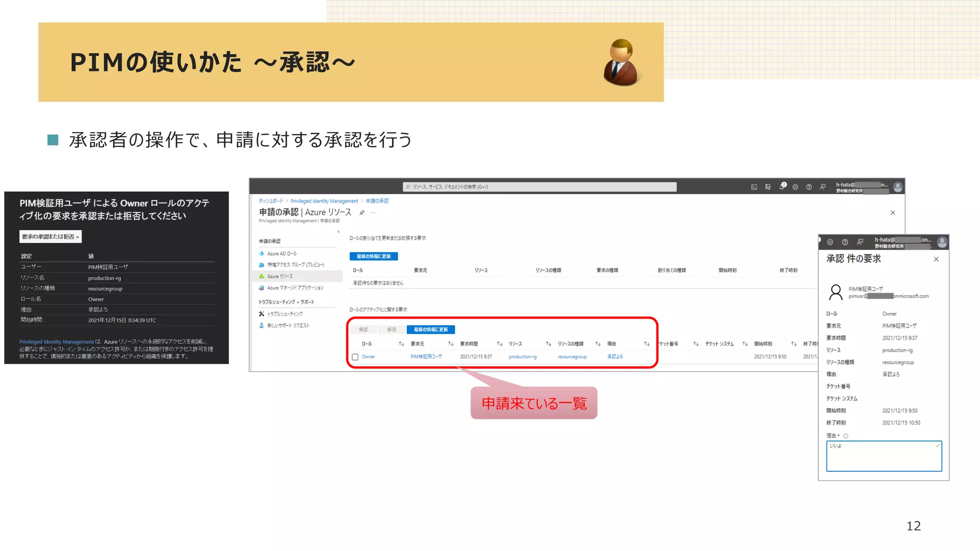This screenshot has height=551, width=980.
Task: Pin the 申請の承認 page
Action: point(362,212)
